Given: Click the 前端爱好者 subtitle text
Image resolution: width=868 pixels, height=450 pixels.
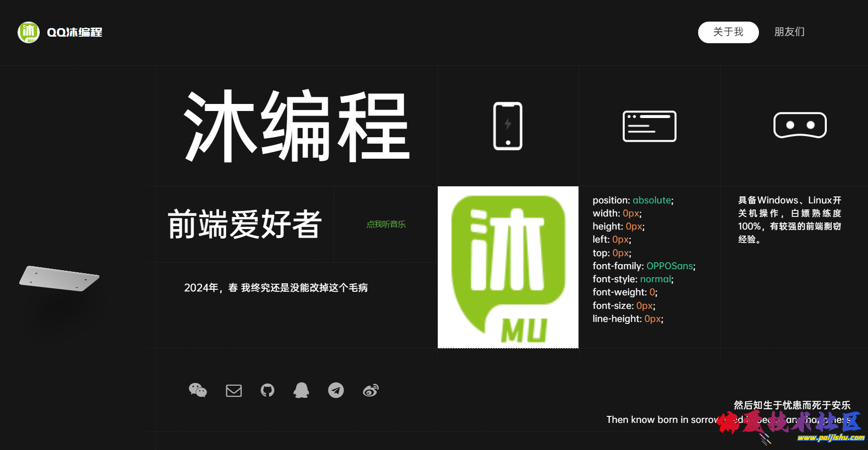Looking at the screenshot, I should tap(244, 224).
